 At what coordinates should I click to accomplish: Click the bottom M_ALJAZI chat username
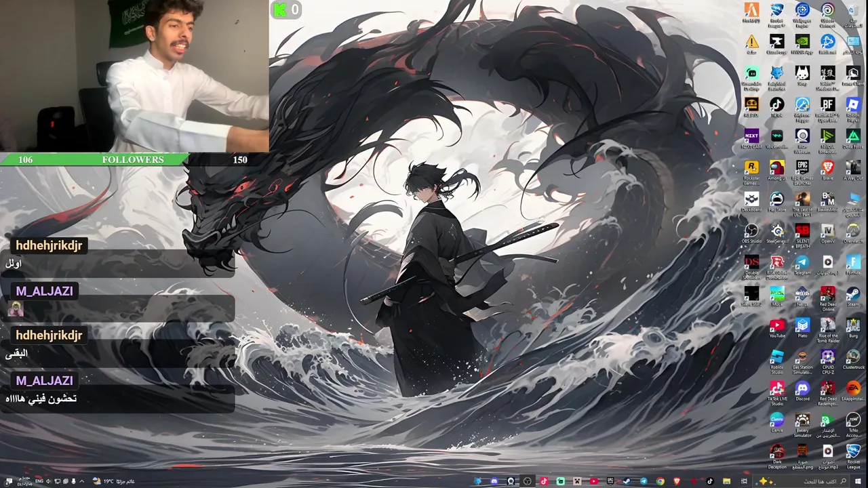(44, 380)
